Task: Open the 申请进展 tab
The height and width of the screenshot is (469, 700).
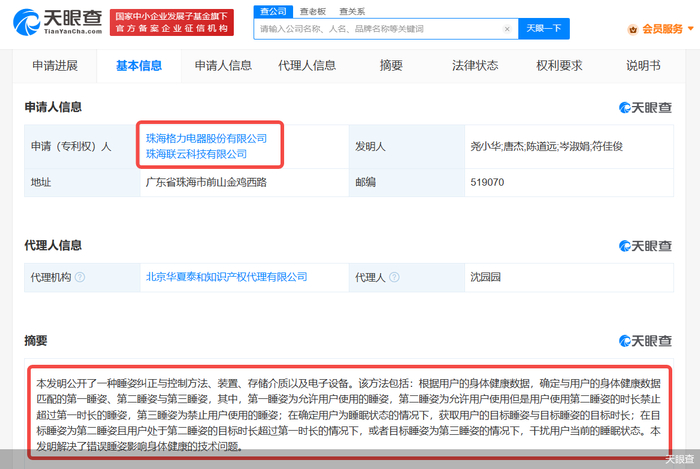Action: point(55,66)
